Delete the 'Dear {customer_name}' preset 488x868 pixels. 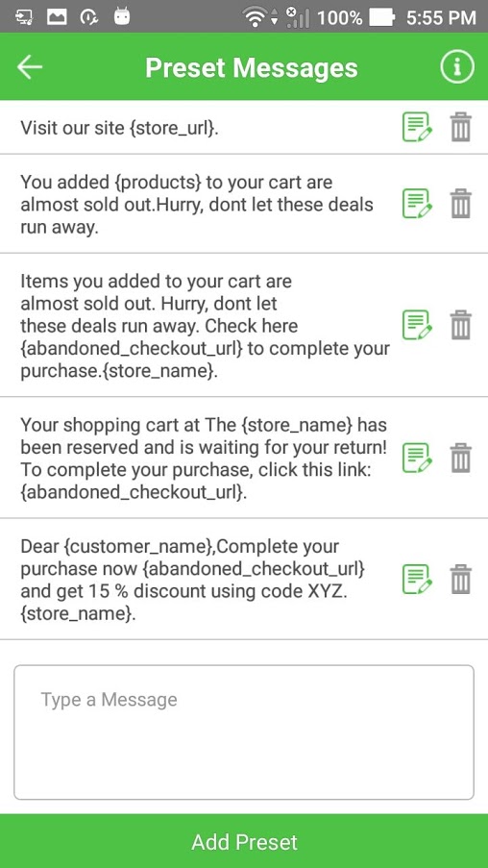pos(460,579)
